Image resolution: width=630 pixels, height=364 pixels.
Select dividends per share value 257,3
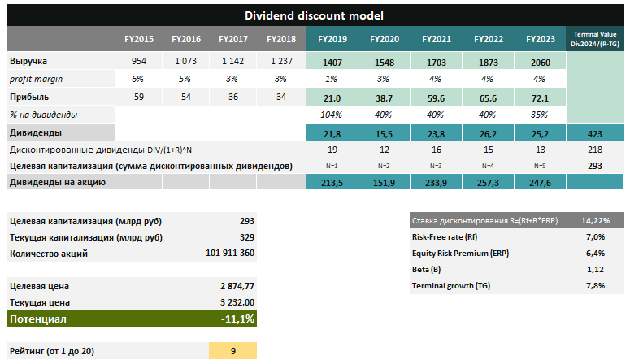point(489,184)
